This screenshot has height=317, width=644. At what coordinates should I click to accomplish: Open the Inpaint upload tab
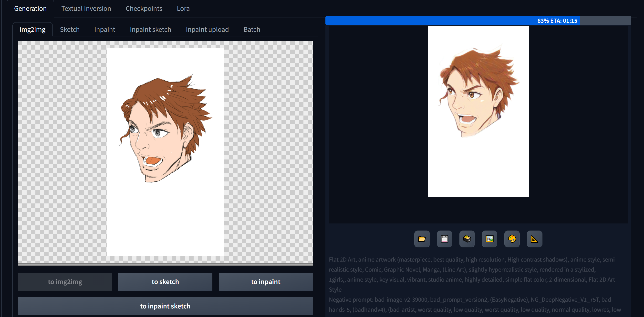[x=207, y=30]
